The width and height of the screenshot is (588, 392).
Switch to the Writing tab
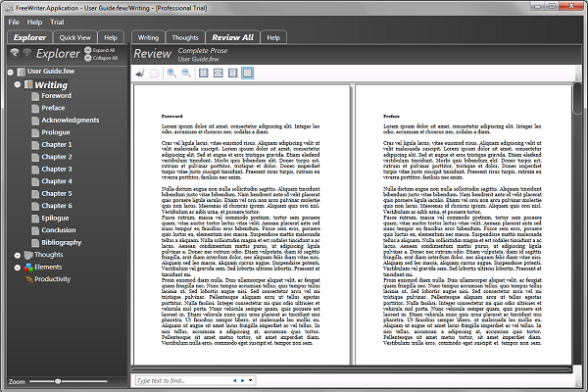click(148, 37)
